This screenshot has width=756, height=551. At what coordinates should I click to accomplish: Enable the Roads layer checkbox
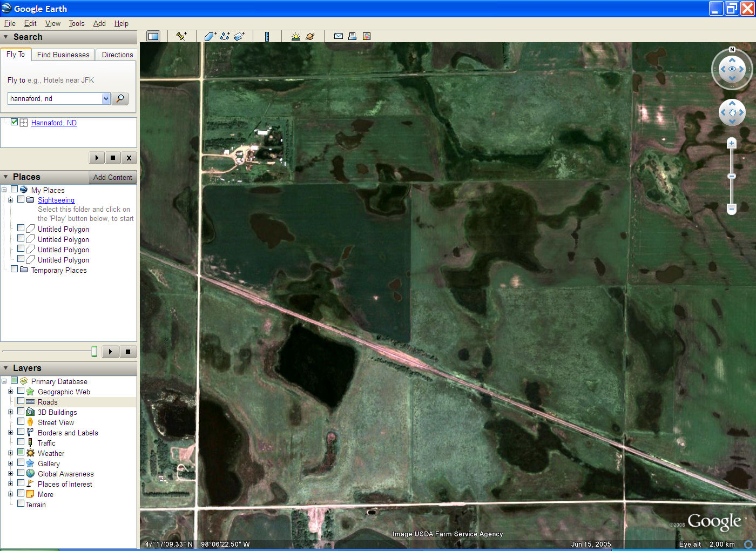(21, 401)
